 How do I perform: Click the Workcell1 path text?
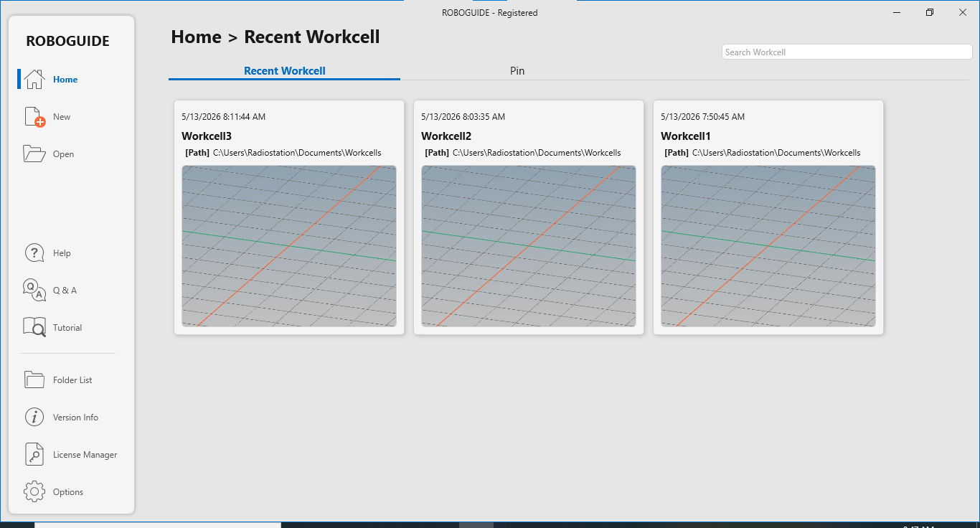776,153
